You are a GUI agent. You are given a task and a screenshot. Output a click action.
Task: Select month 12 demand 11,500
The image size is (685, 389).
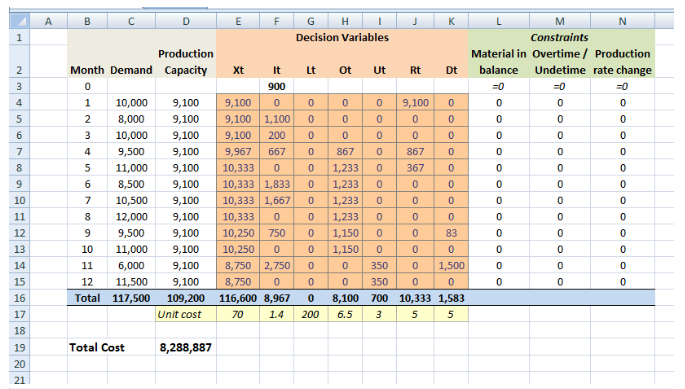[131, 282]
